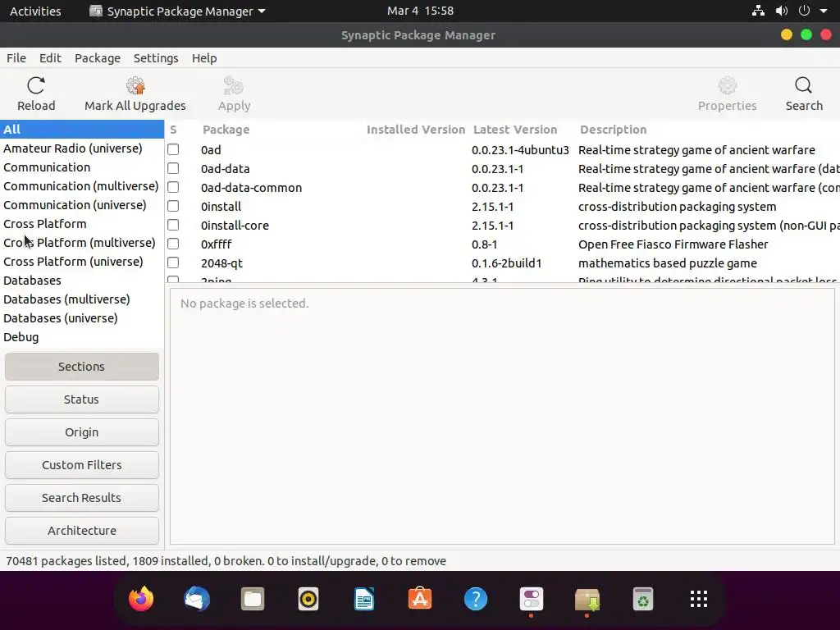Click the Apply toolbar icon

click(234, 85)
